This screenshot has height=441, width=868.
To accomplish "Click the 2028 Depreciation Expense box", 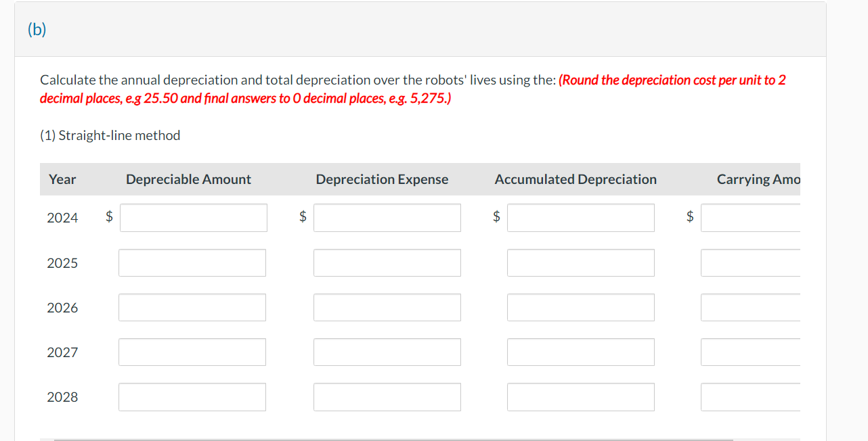I will (x=387, y=397).
